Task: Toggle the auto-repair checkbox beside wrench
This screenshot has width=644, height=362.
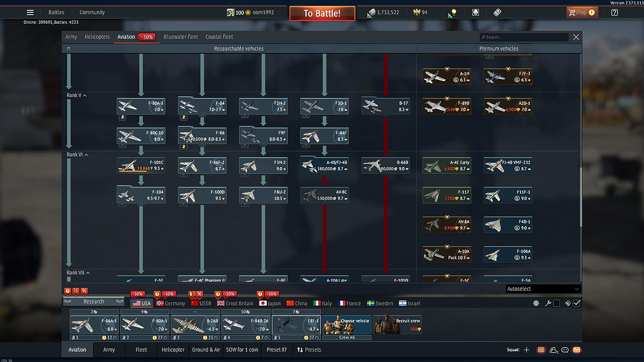Action: pyautogui.click(x=556, y=303)
